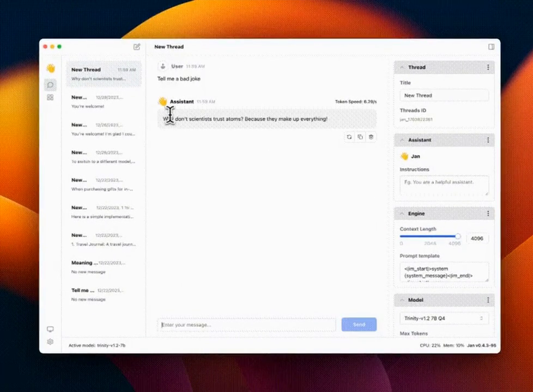
Task: Click the Threads ID value
Action: coord(416,120)
